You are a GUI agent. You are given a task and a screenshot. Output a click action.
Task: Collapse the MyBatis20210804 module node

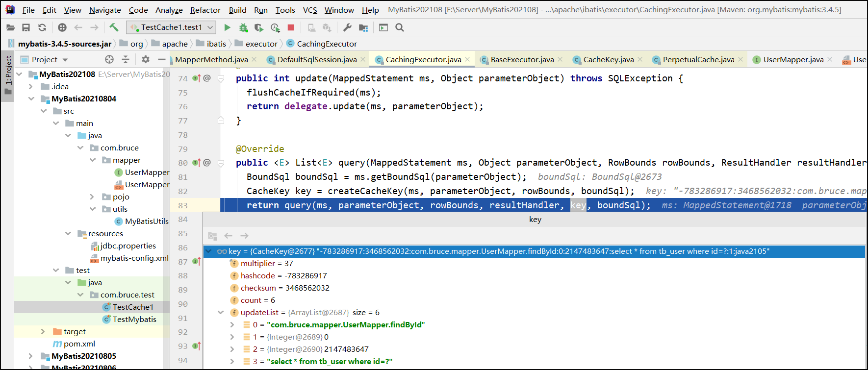(31, 99)
